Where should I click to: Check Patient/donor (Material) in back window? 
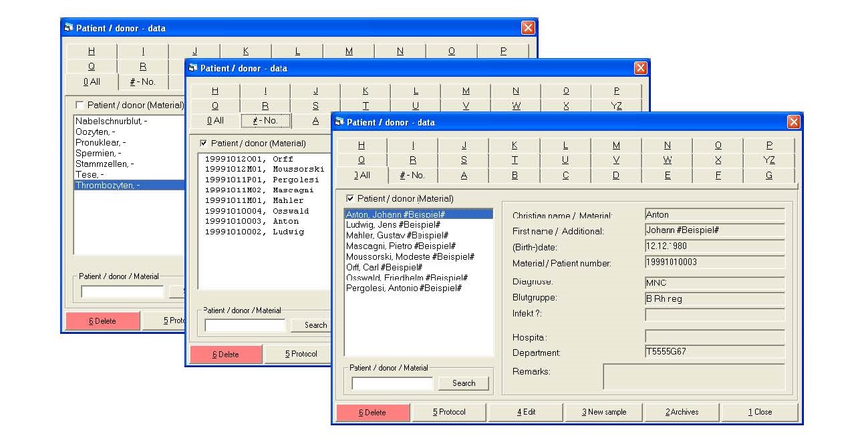80,105
